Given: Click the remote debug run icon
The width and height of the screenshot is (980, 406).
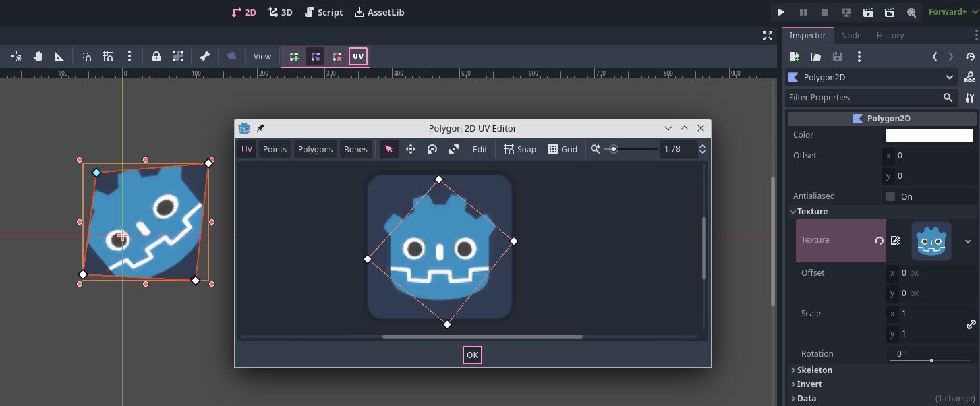Looking at the screenshot, I should point(846,12).
